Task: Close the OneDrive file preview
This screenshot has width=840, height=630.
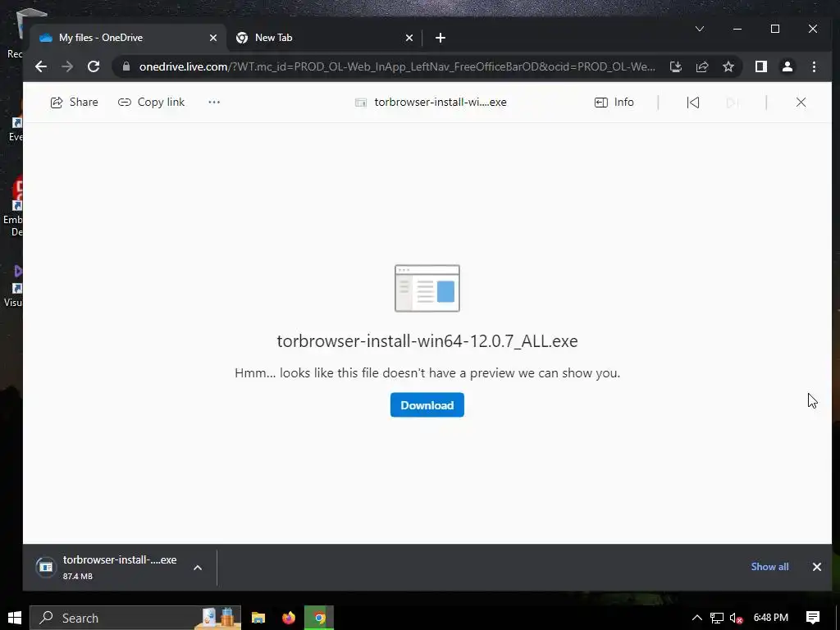Action: tap(801, 103)
